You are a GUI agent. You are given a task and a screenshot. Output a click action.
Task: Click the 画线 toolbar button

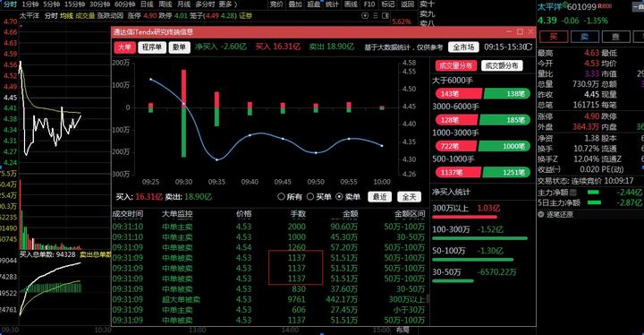click(351, 4)
